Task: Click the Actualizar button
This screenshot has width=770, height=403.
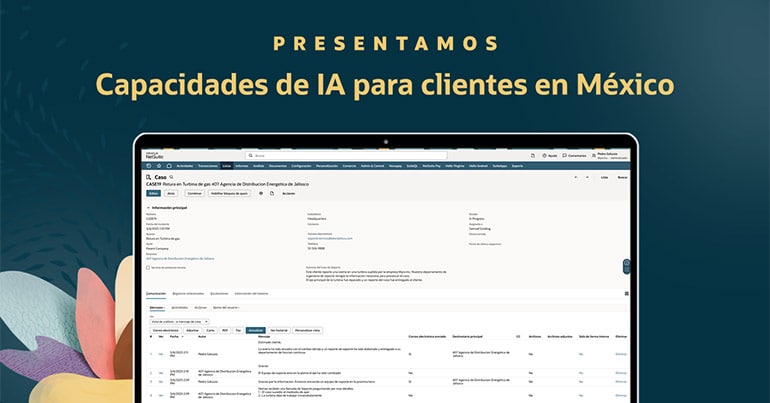Action: coord(255,330)
